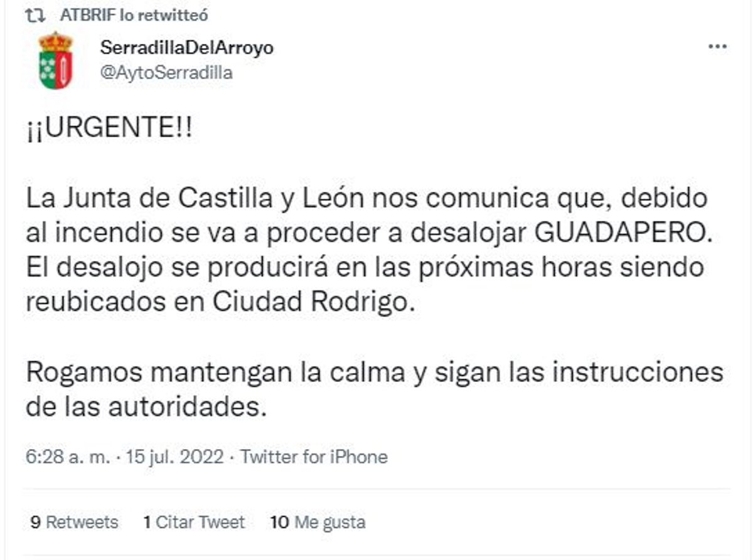Click the Serradilla coat of arms avatar
753x560 pixels.
(x=56, y=61)
